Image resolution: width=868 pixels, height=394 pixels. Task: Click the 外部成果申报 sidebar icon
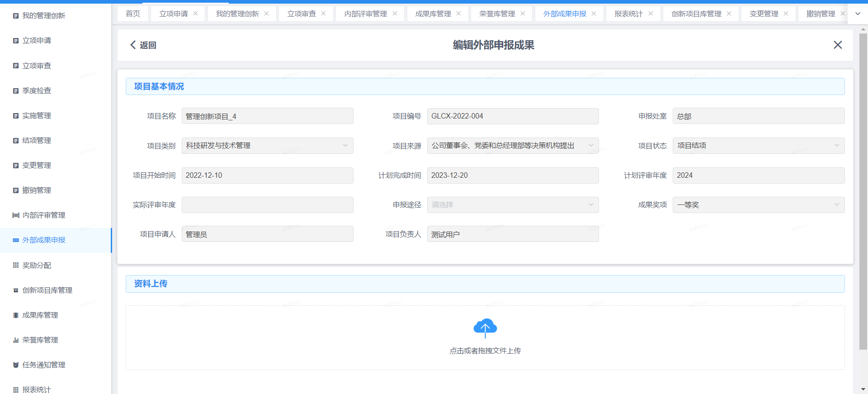pyautogui.click(x=16, y=240)
